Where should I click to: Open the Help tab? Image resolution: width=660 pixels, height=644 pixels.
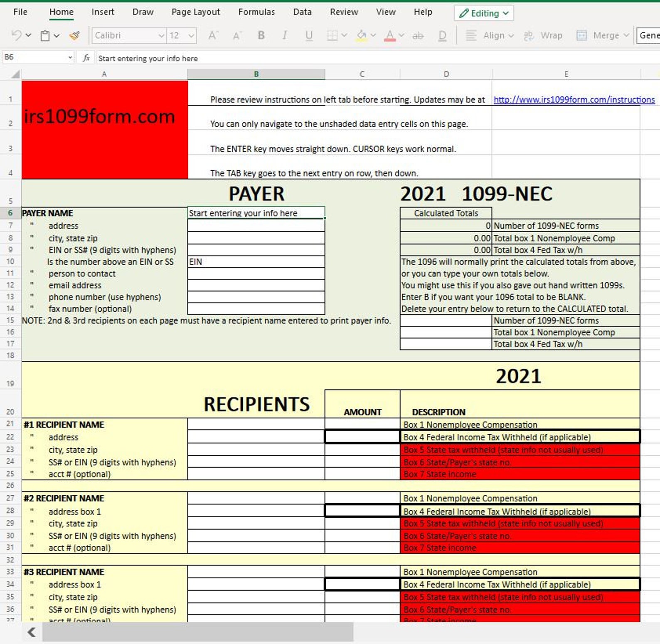[x=423, y=12]
